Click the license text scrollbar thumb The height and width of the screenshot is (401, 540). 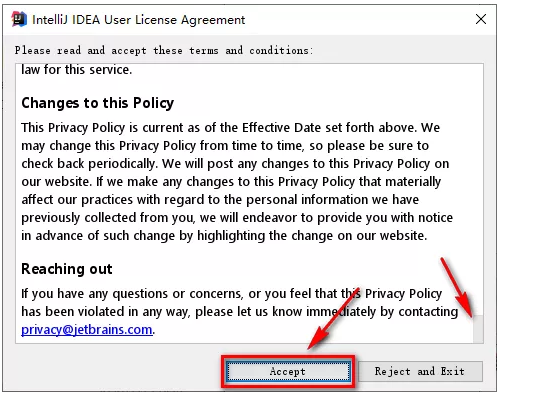tap(478, 329)
